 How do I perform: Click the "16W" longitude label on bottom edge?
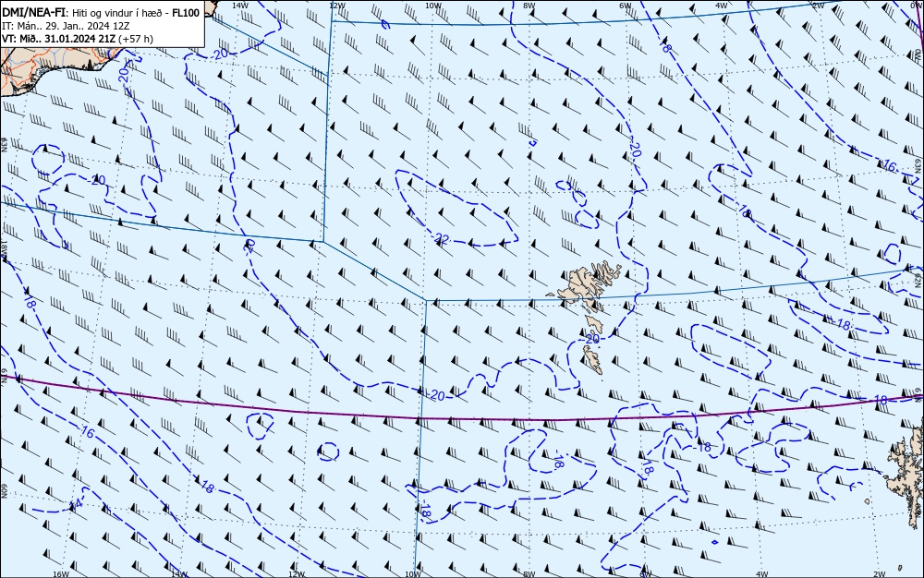click(x=61, y=574)
